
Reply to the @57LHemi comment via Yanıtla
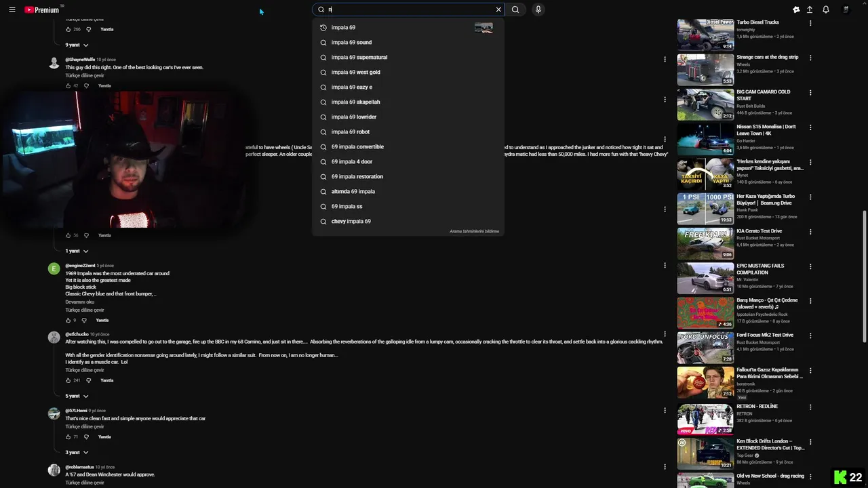[x=104, y=436]
